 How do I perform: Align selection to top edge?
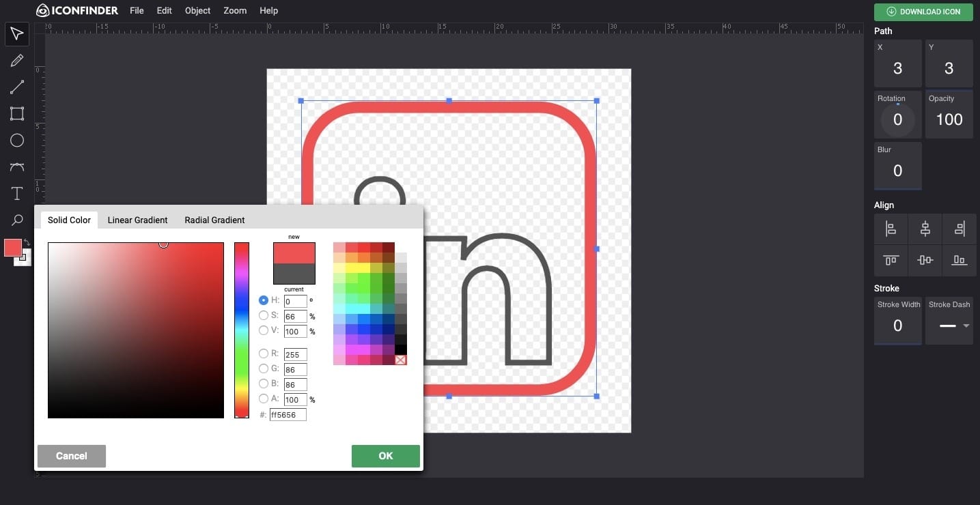coord(891,260)
